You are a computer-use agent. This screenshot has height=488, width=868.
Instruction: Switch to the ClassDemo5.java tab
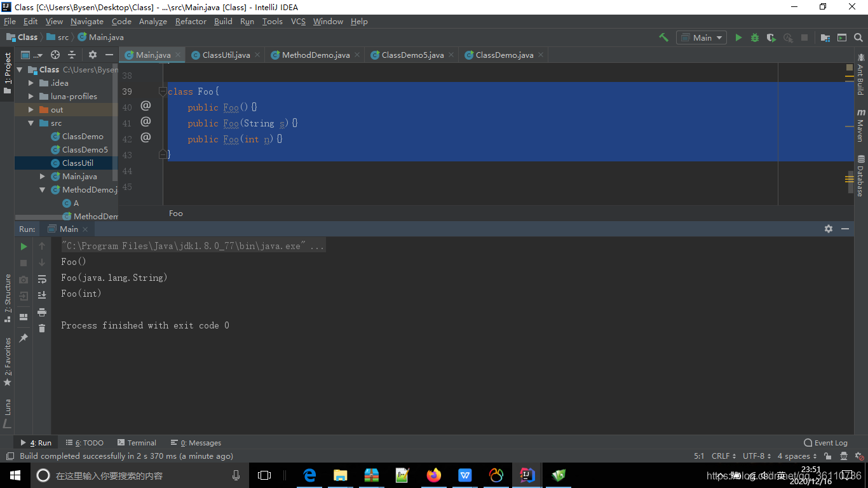pos(414,55)
